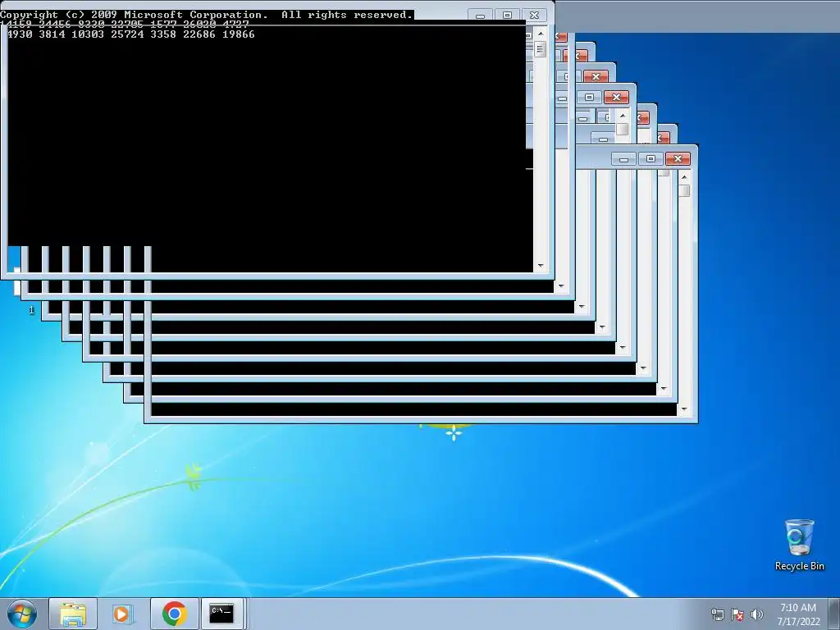Image resolution: width=840 pixels, height=630 pixels.
Task: Launch Windows Media Player from taskbar
Action: coord(123,614)
